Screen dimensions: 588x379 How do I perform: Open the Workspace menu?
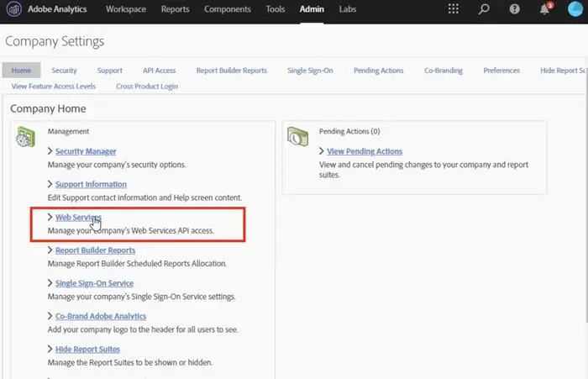click(x=126, y=9)
